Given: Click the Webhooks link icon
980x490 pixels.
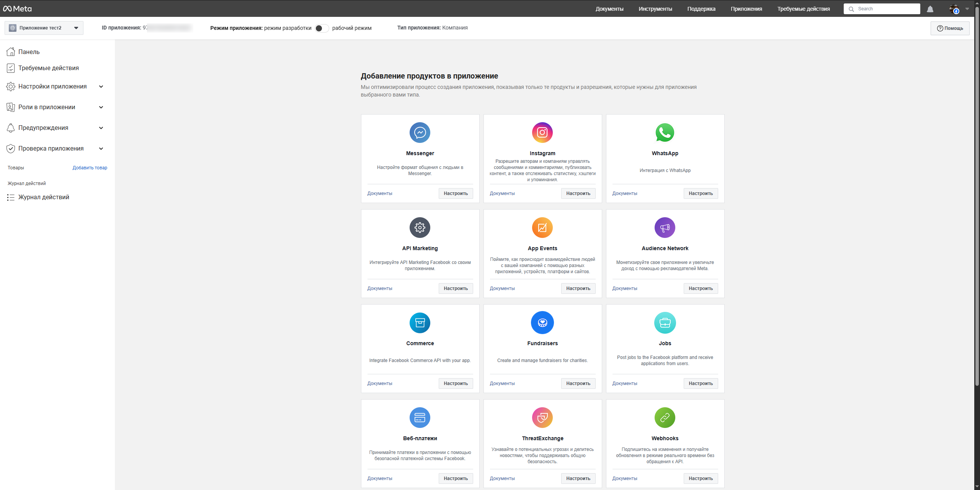Looking at the screenshot, I should click(x=665, y=418).
